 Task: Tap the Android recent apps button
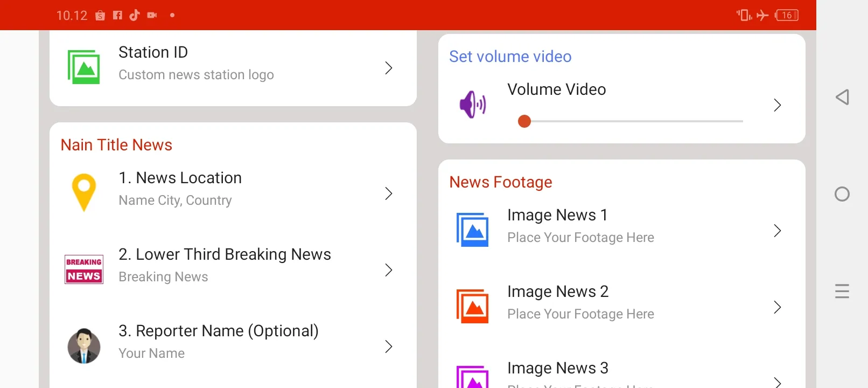842,291
